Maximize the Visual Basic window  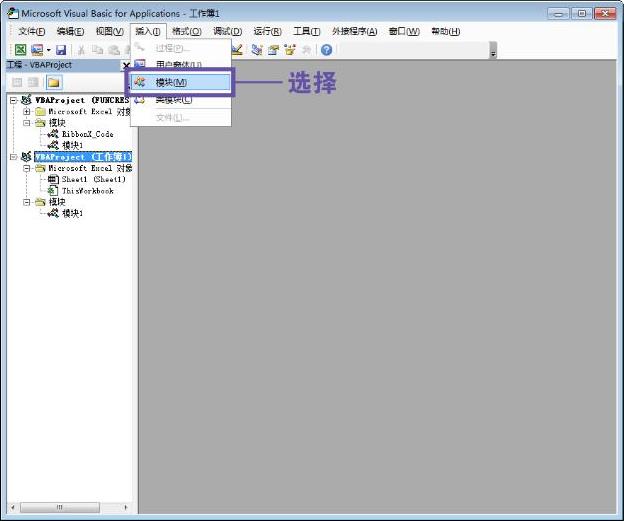(582, 14)
